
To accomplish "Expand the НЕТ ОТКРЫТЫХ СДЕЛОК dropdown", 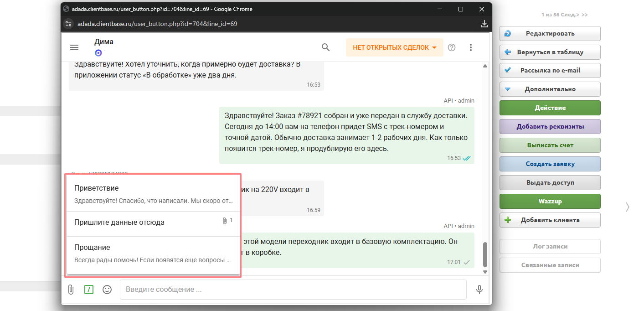I will [x=394, y=47].
